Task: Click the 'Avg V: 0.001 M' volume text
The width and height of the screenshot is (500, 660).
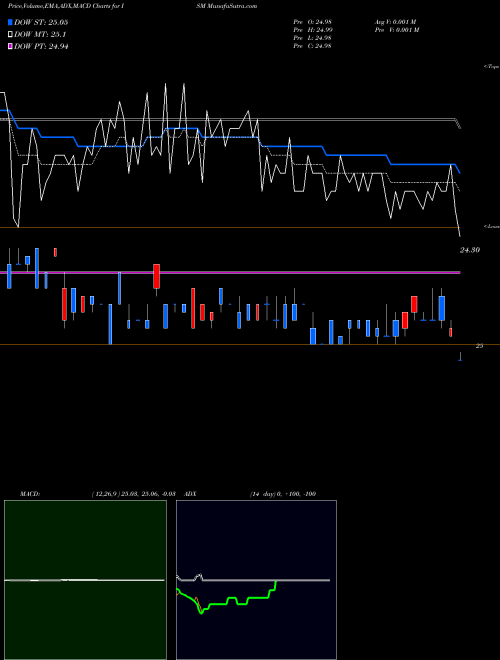Action: click(x=396, y=22)
